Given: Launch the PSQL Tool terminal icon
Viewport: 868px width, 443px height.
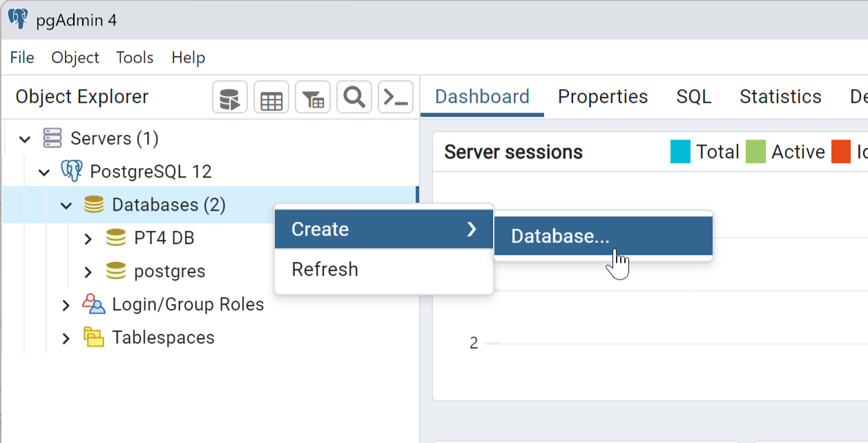Looking at the screenshot, I should (x=396, y=97).
